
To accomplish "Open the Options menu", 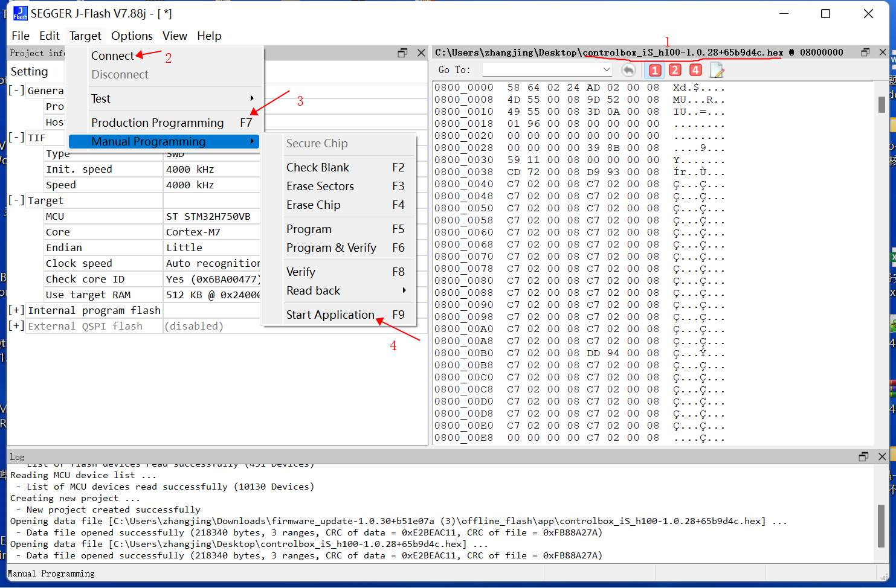I will 132,36.
